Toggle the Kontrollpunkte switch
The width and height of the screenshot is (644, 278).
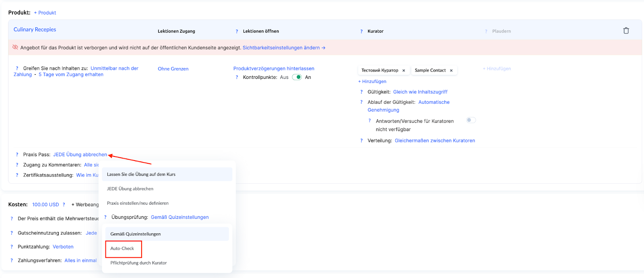pyautogui.click(x=297, y=77)
